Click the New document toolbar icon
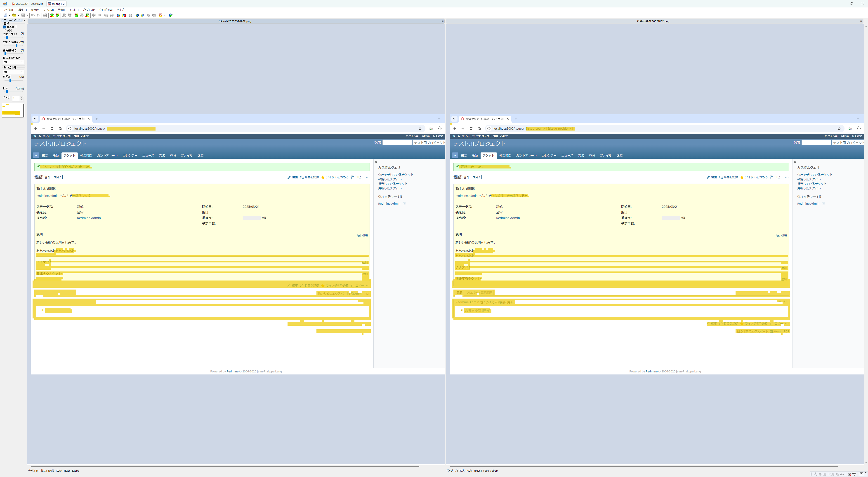The width and height of the screenshot is (868, 477). click(x=5, y=15)
